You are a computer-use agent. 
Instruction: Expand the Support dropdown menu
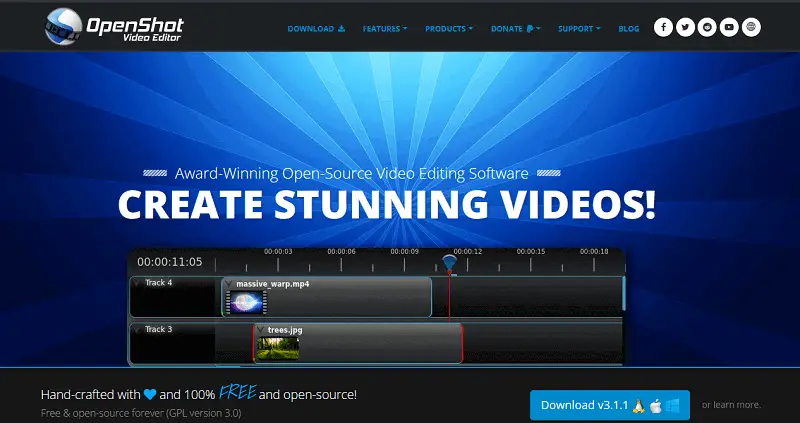579,29
